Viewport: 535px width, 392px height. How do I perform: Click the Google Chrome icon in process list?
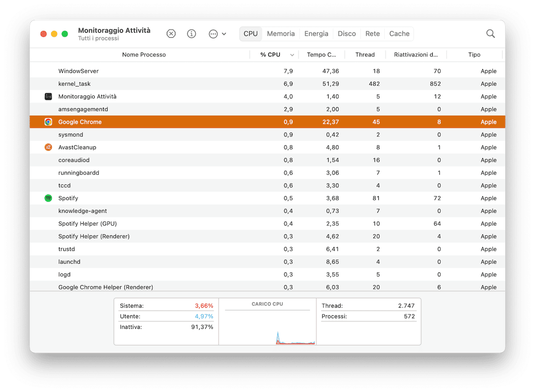tap(48, 122)
